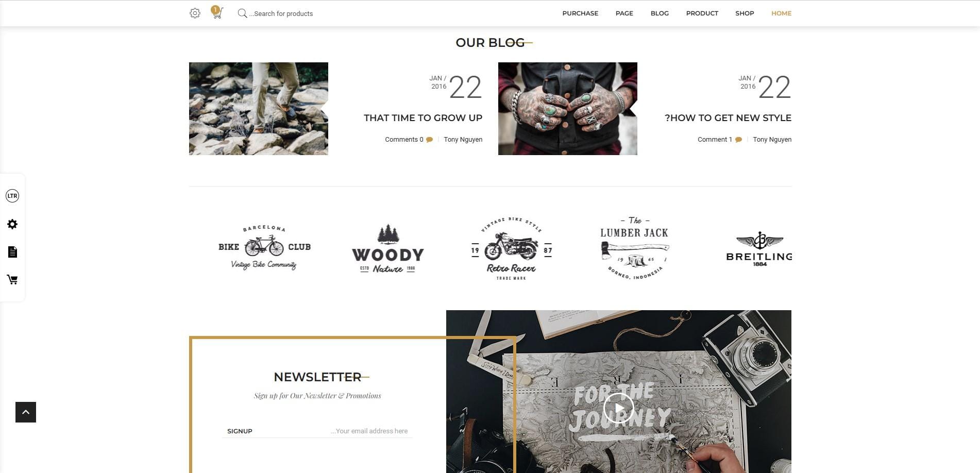Click the back-to-top arrow button
Viewport: 980px width, 473px height.
click(x=26, y=412)
